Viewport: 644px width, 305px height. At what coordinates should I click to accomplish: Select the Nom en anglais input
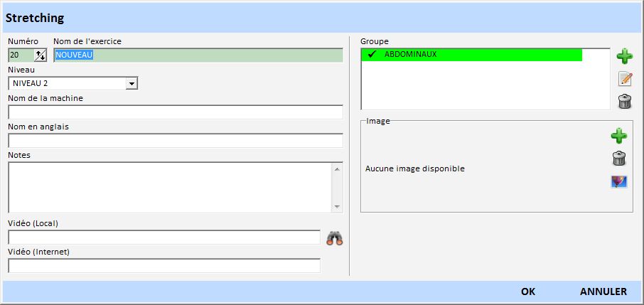(175, 141)
